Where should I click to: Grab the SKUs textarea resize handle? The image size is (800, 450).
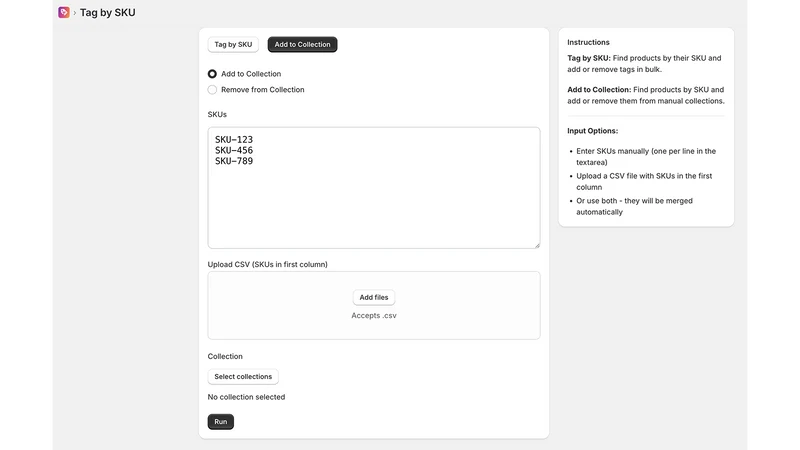[x=537, y=245]
